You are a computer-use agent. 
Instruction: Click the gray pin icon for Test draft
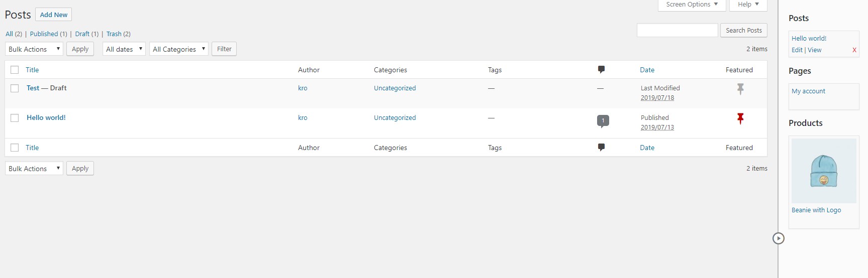point(740,89)
